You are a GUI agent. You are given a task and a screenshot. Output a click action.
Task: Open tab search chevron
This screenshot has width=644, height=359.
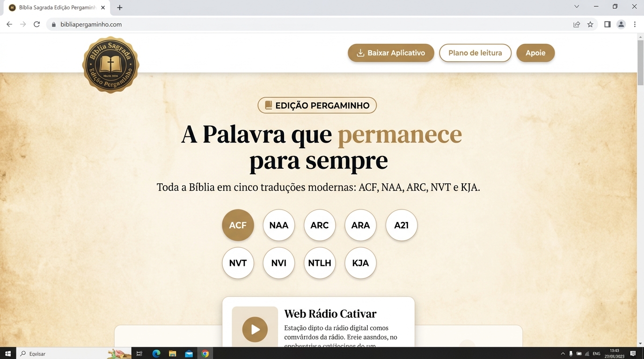[577, 7]
